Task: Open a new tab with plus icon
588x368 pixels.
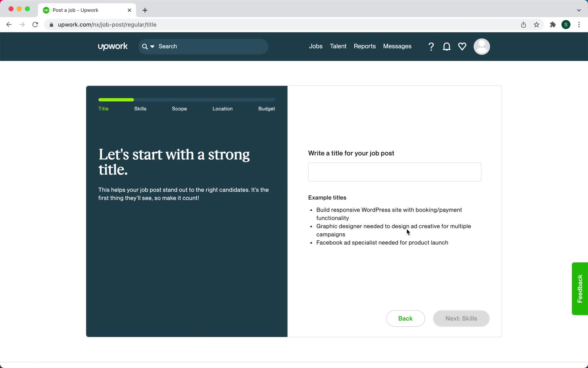Action: point(145,10)
